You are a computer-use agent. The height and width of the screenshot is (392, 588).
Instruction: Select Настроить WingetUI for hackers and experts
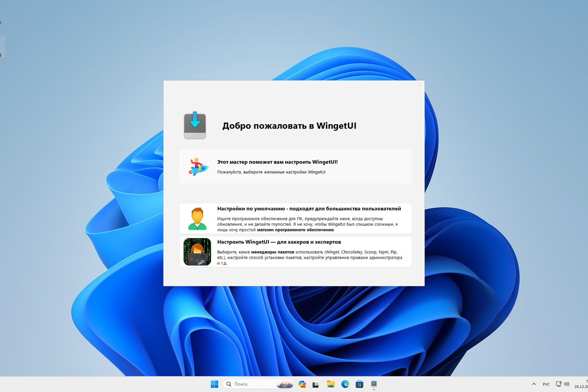[296, 252]
